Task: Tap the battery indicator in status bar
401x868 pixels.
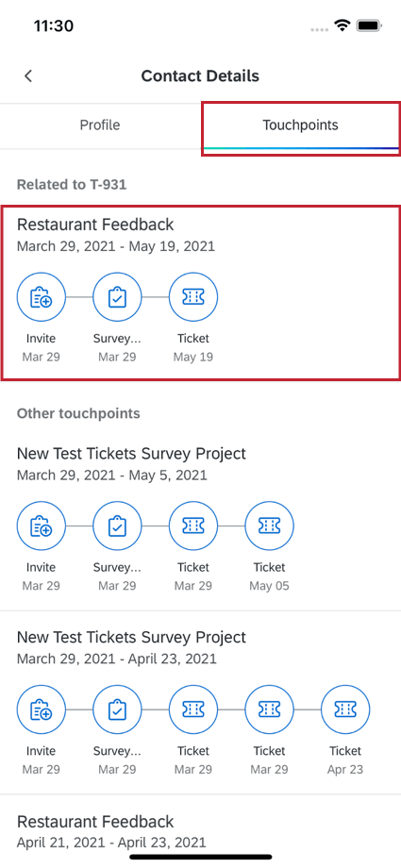Action: click(368, 25)
